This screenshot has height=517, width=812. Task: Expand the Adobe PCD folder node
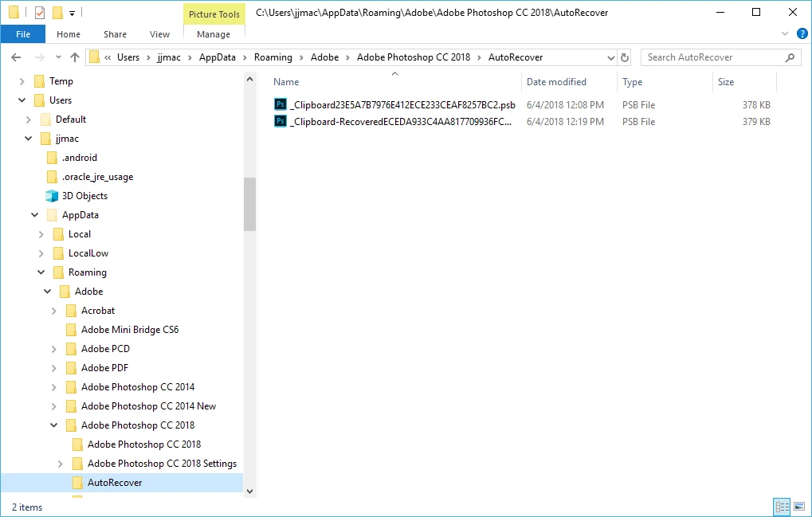click(x=53, y=349)
